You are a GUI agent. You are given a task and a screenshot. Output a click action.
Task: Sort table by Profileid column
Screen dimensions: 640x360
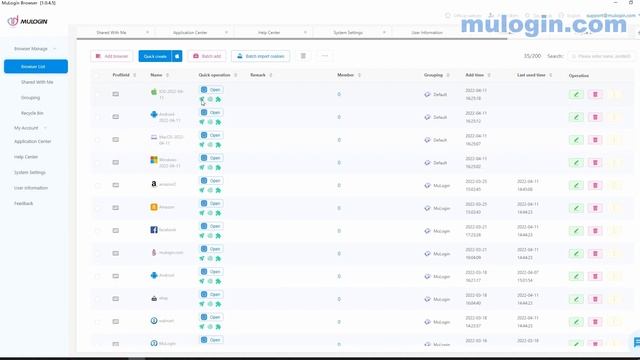[135, 75]
